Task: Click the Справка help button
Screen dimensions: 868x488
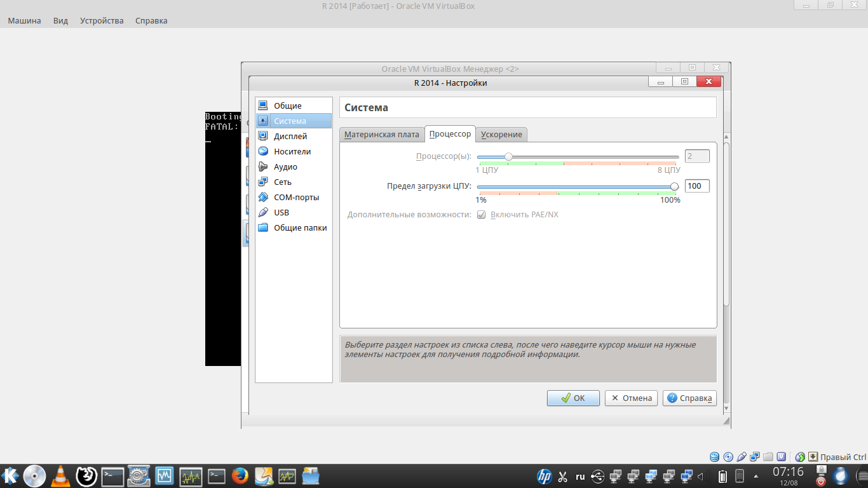Action: (689, 398)
